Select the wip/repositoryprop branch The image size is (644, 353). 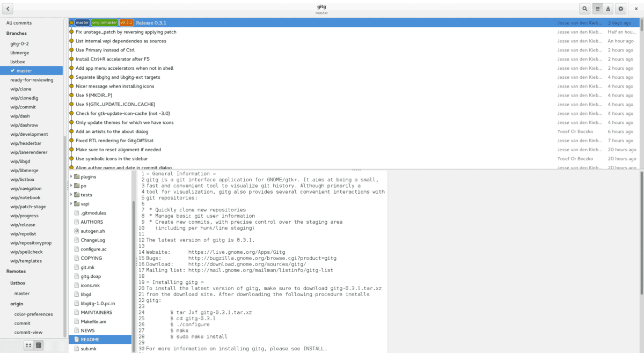(x=31, y=243)
